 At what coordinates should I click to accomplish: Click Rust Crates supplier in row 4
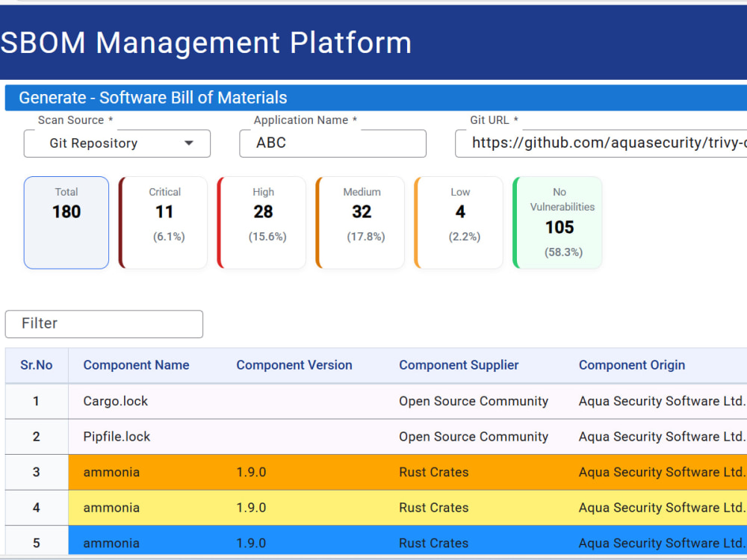click(x=434, y=508)
